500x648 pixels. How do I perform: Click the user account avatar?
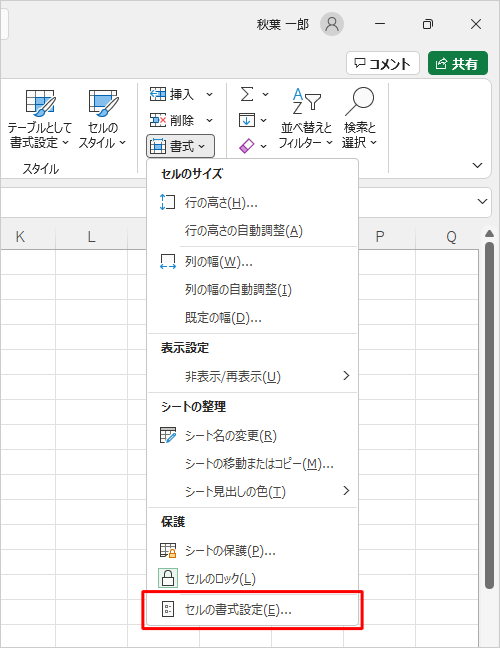[331, 24]
